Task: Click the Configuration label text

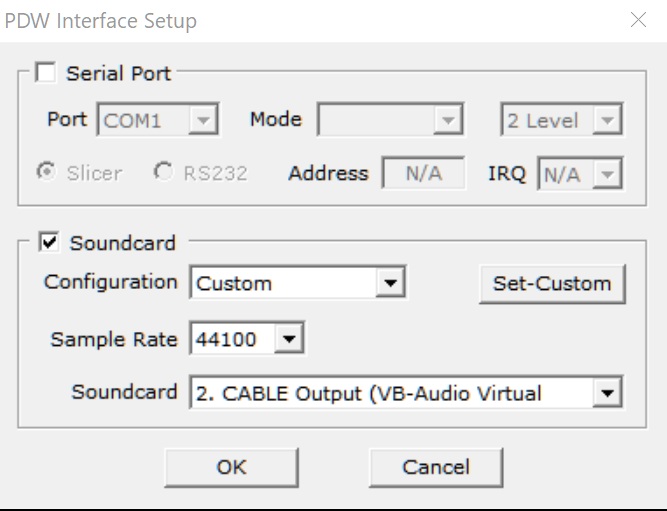Action: (110, 282)
